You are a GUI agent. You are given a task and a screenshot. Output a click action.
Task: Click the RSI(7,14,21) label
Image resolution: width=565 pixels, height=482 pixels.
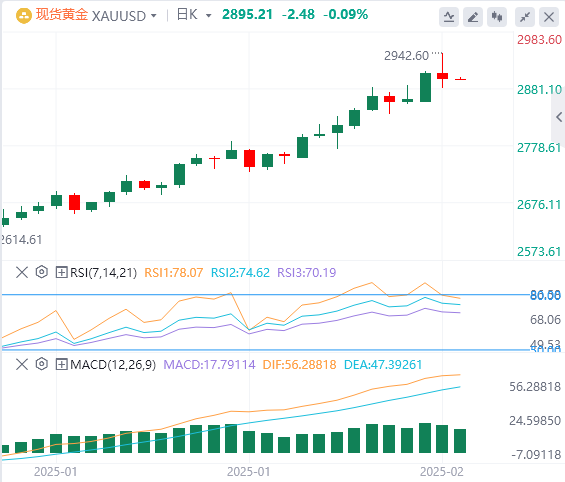coord(103,273)
